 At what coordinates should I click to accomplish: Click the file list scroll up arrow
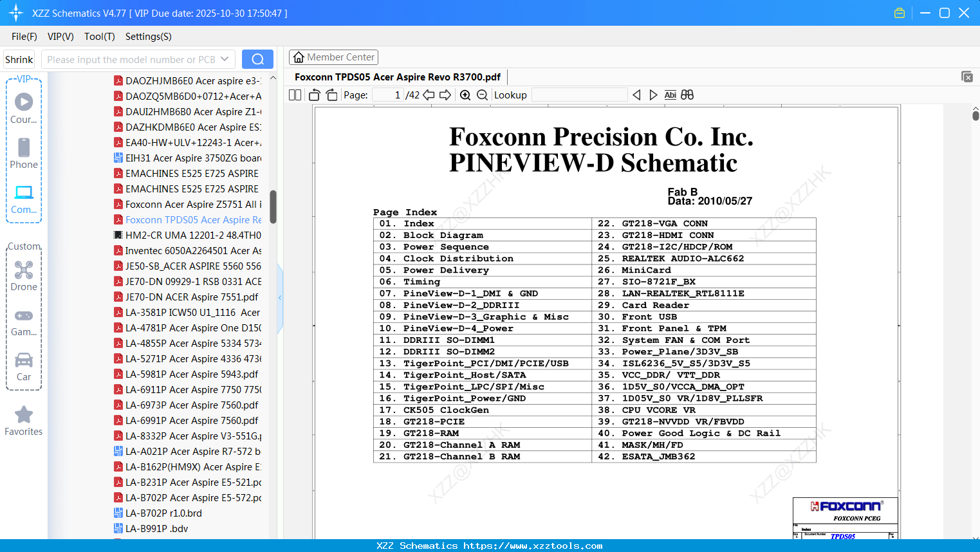click(x=273, y=78)
